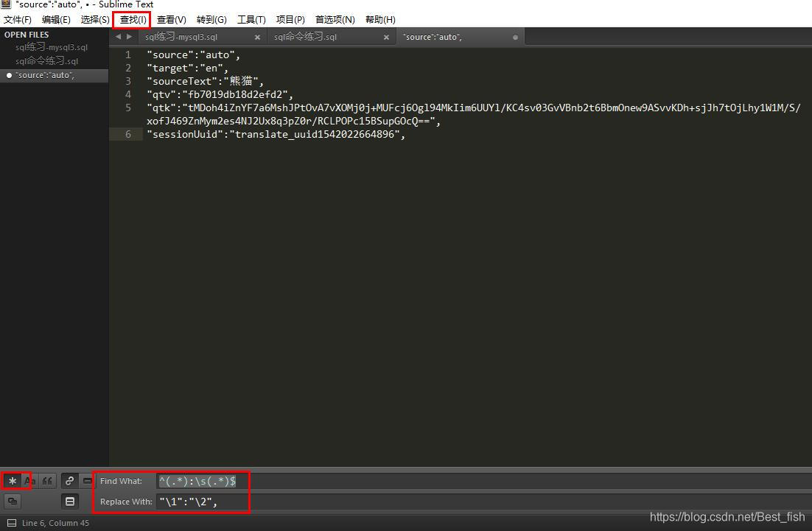The image size is (812, 531).
Task: Click line number 5 in the gutter
Action: 128,108
